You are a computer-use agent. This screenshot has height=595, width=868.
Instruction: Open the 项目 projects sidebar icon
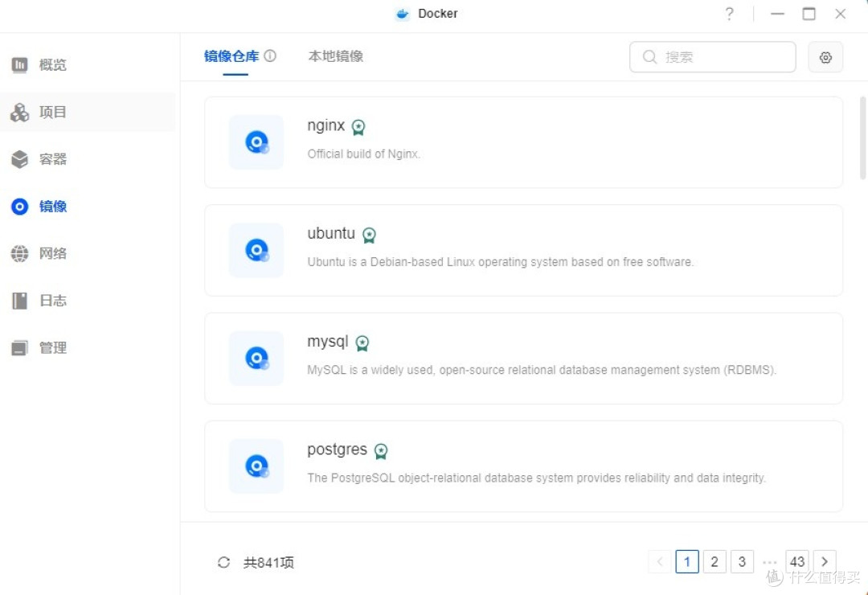click(20, 112)
